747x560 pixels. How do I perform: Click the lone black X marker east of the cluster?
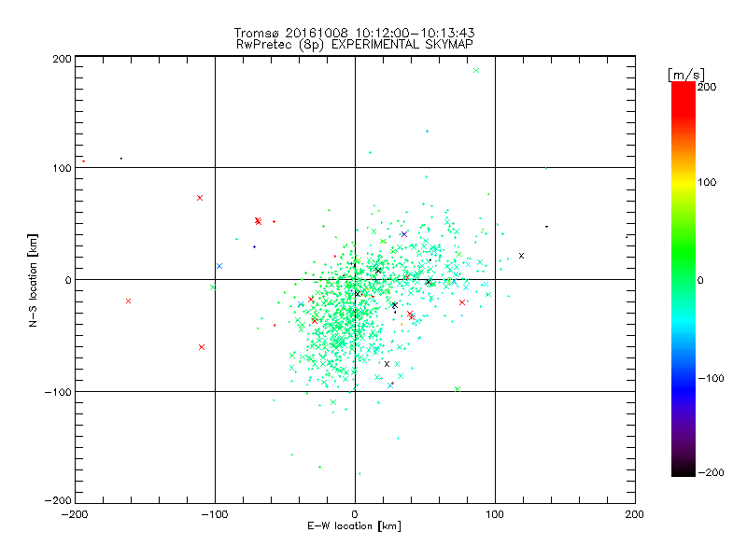521,256
